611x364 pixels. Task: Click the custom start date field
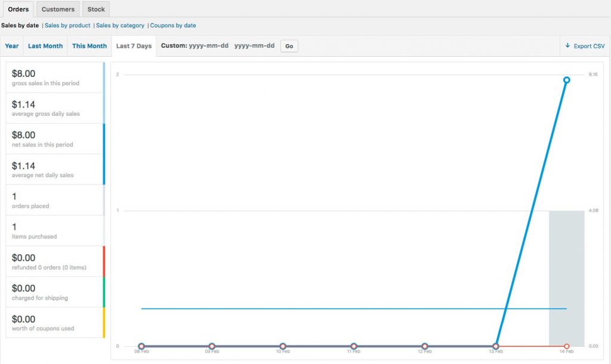tap(208, 46)
